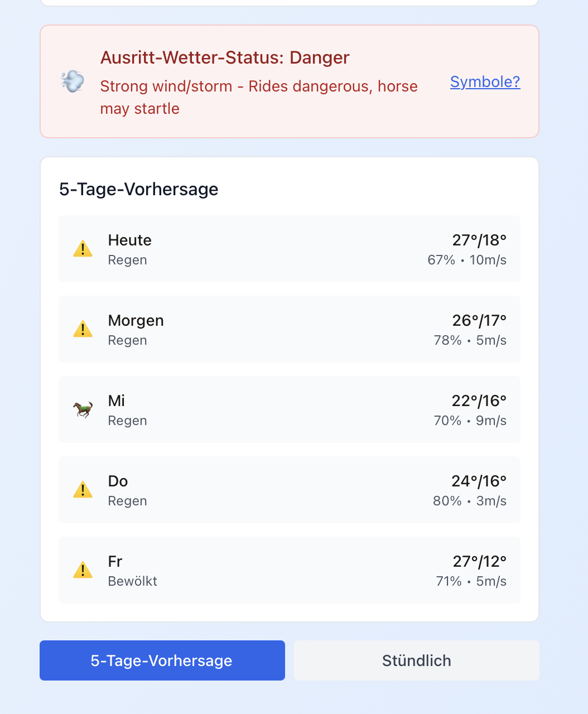588x714 pixels.
Task: Select the Mi forecast row
Action: [x=289, y=409]
